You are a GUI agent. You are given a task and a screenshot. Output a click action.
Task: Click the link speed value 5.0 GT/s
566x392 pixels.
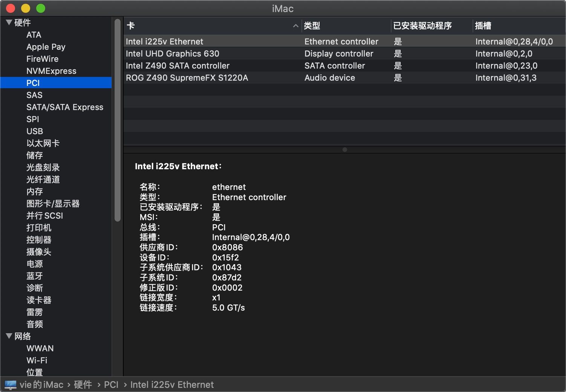(x=228, y=308)
